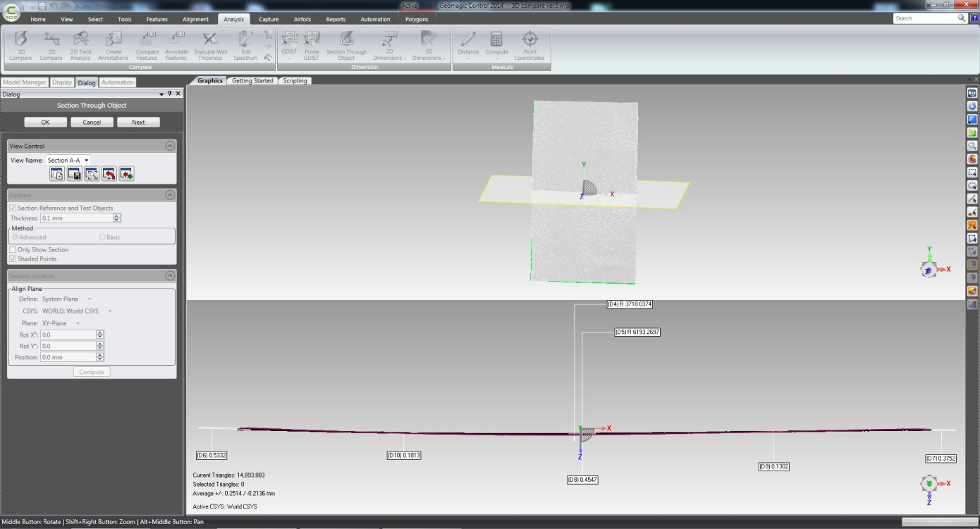Activate Section Through Object in the ribbon
The height and width of the screenshot is (529, 980).
coord(346,46)
